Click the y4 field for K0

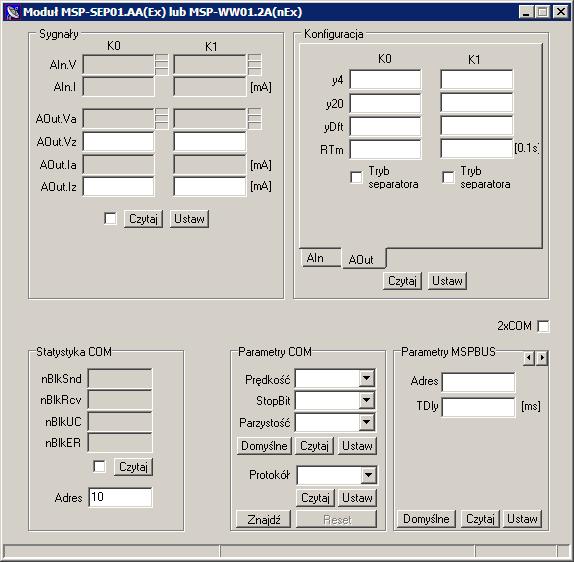pos(385,79)
